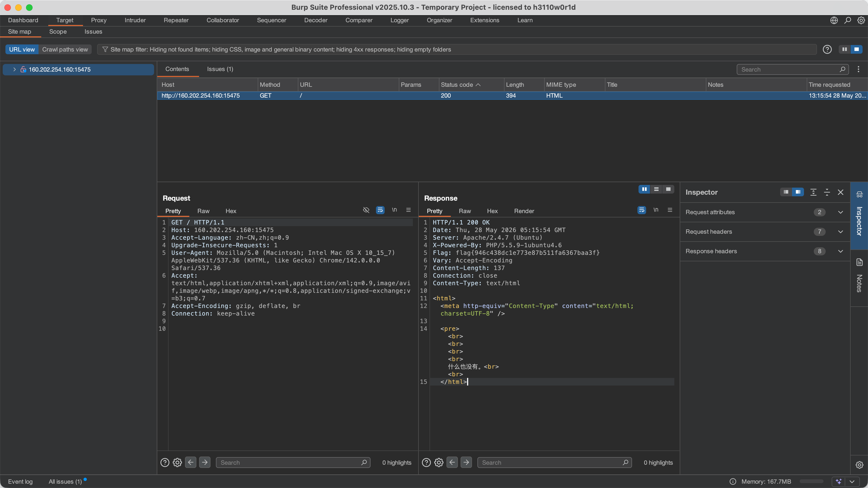Viewport: 868px width, 488px height.
Task: Go to next response search match
Action: click(466, 463)
